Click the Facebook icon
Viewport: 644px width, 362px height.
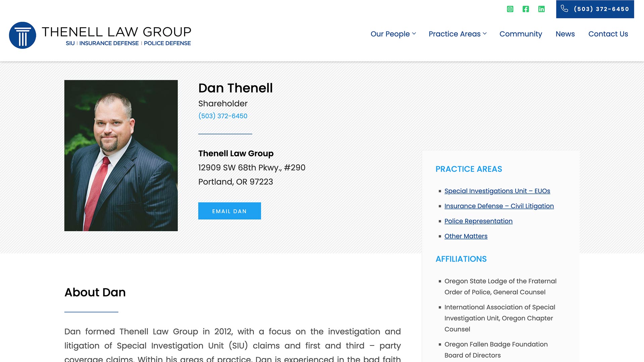coord(526,9)
